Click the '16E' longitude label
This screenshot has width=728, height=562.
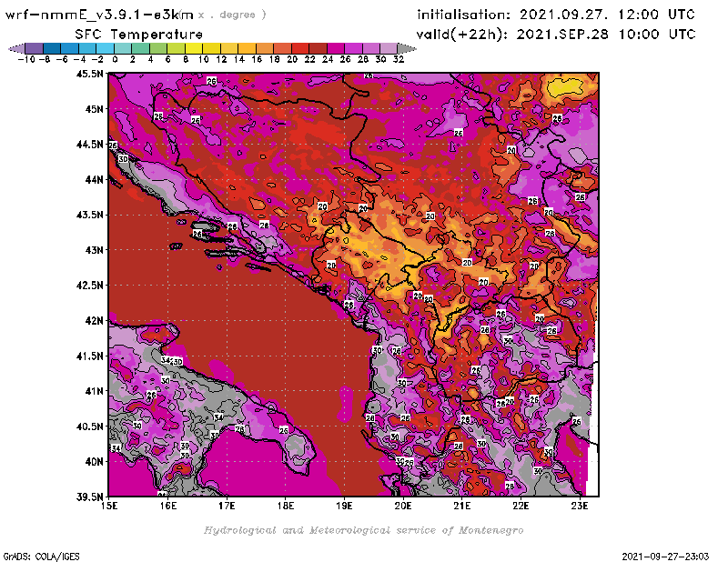tap(168, 506)
